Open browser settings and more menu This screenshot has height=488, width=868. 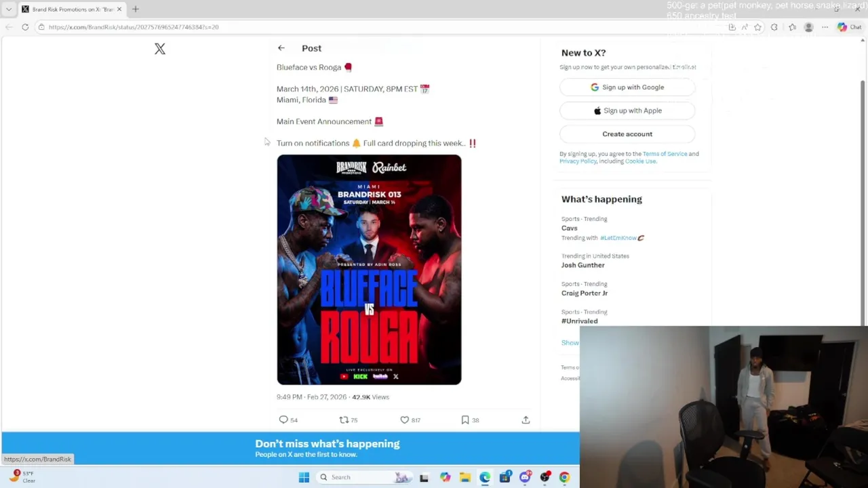[x=825, y=27]
